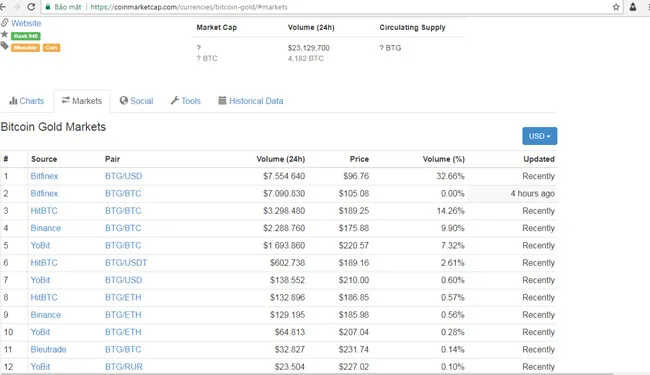Screen dimensions: 650x375
Task: Reload the page with the refresh icon
Action: [31, 7]
